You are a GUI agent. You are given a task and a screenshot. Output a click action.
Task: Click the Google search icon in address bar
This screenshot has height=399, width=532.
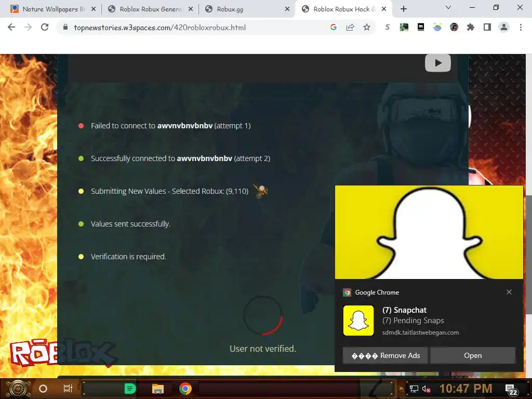pos(333,27)
